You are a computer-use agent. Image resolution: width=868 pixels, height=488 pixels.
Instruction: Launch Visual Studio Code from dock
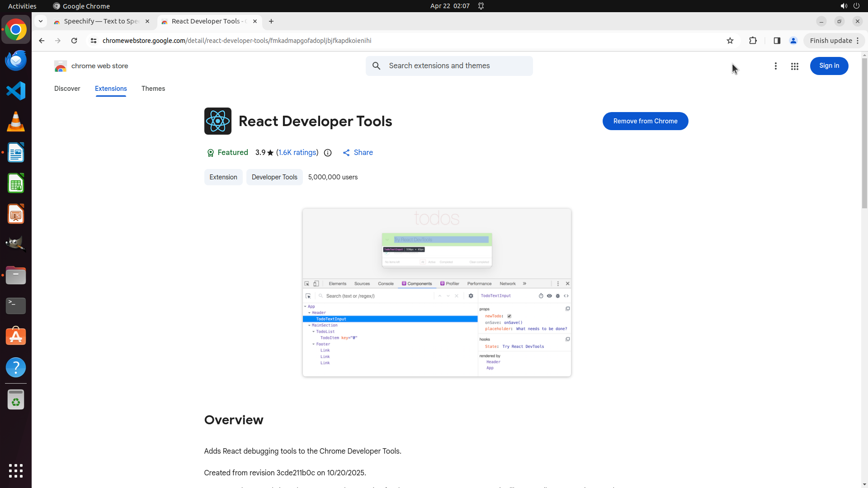(x=16, y=91)
